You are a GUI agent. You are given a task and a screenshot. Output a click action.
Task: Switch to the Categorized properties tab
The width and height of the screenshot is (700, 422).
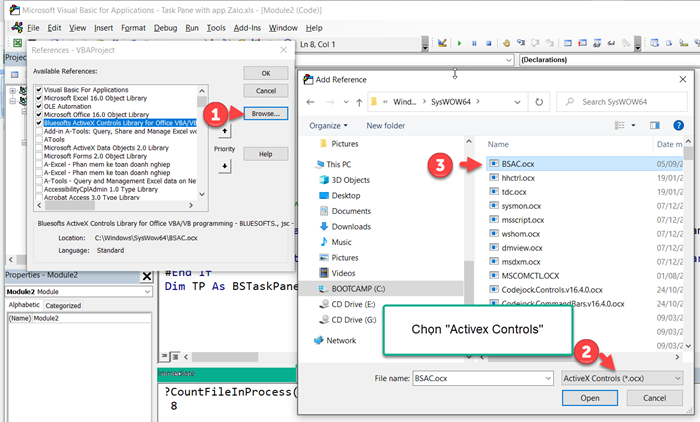[x=63, y=305]
